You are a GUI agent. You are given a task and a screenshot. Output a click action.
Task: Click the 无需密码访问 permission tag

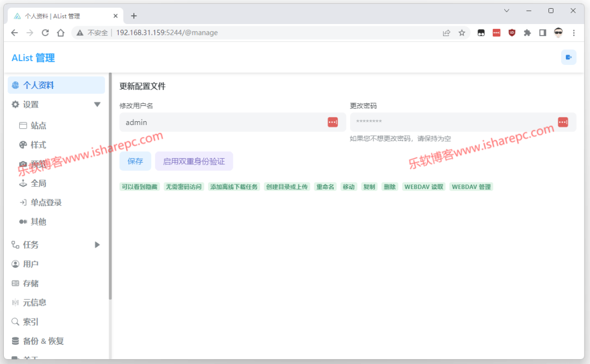pyautogui.click(x=184, y=187)
